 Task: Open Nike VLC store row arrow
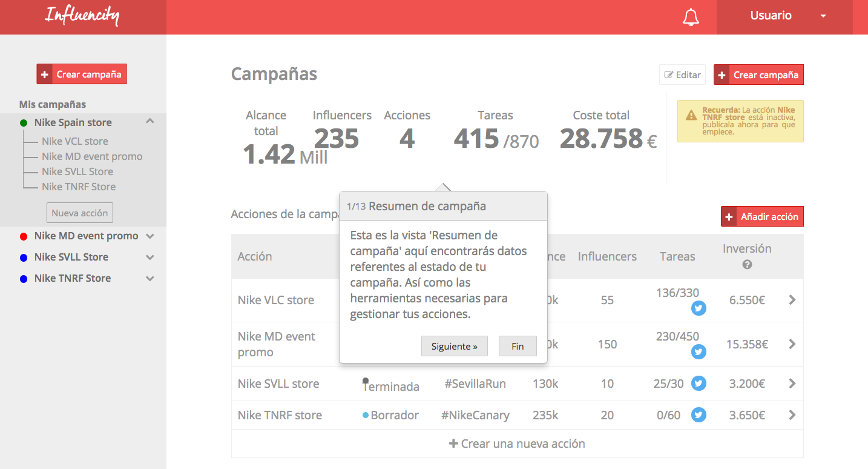(x=792, y=300)
